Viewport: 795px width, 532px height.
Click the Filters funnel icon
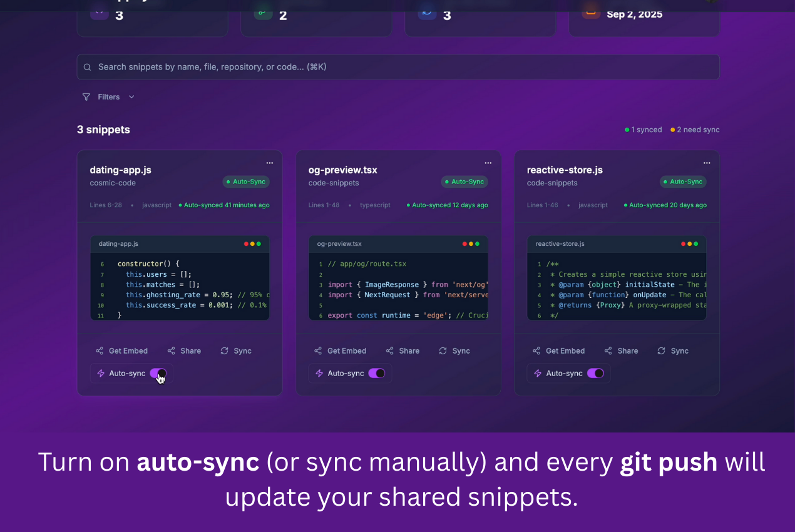(86, 97)
